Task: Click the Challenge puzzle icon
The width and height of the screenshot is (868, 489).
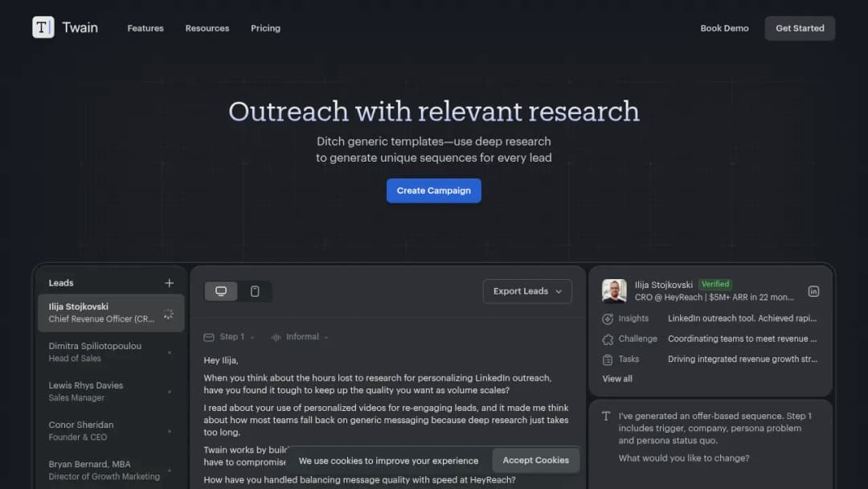Action: click(608, 339)
